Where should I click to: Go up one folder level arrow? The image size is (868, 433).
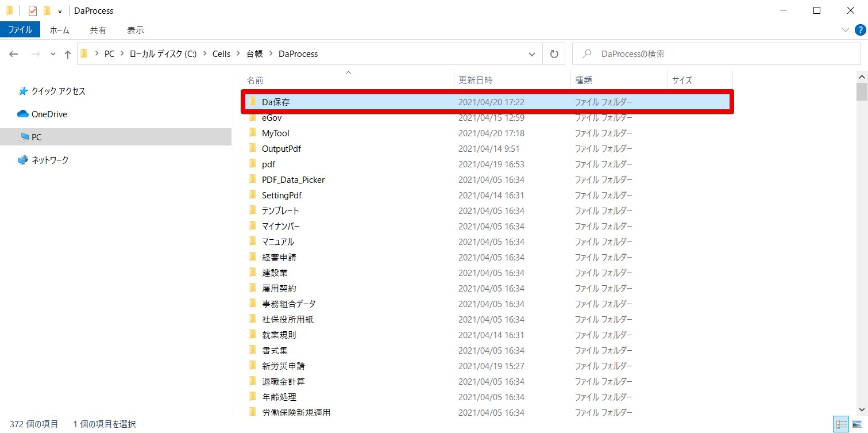(x=68, y=54)
